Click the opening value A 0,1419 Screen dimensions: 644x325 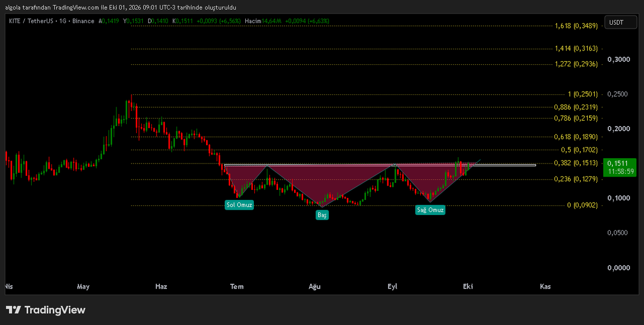pyautogui.click(x=109, y=21)
